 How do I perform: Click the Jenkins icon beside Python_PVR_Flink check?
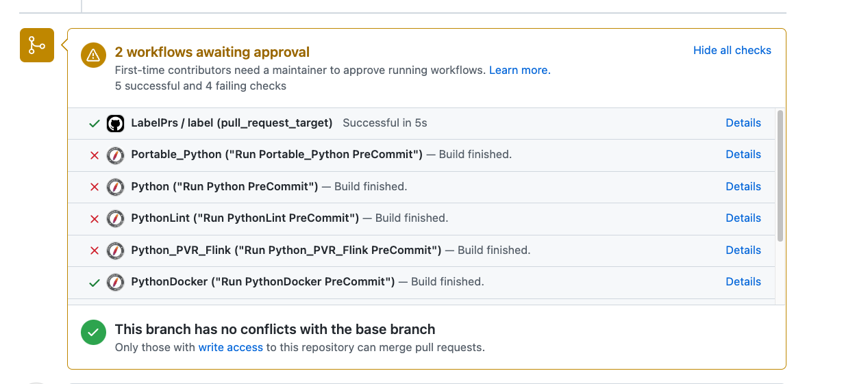click(x=115, y=250)
